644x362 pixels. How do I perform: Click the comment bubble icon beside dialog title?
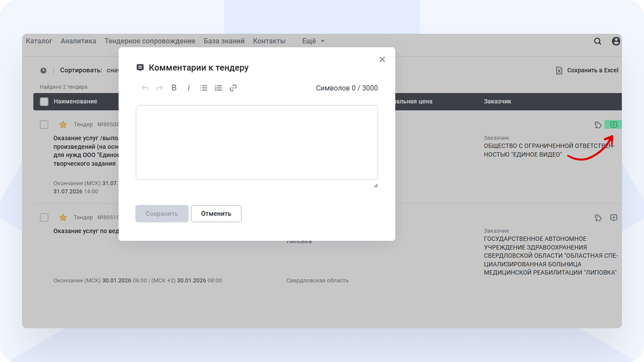pos(140,68)
